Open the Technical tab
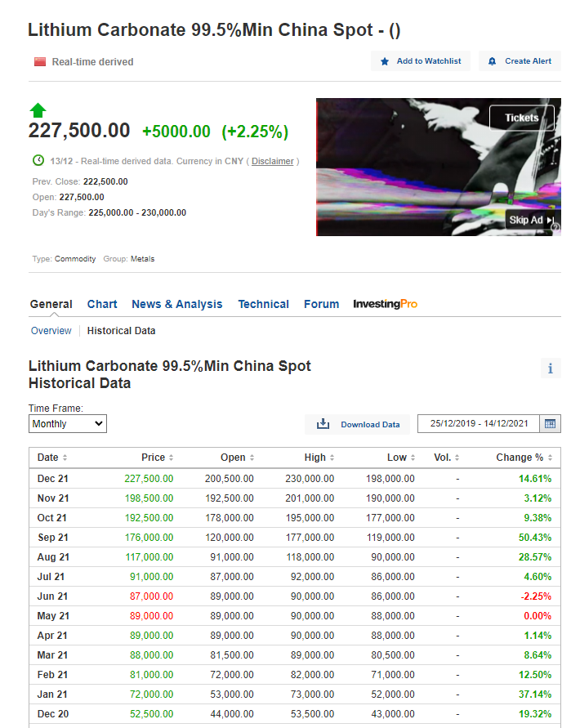The height and width of the screenshot is (728, 571). pyautogui.click(x=263, y=304)
